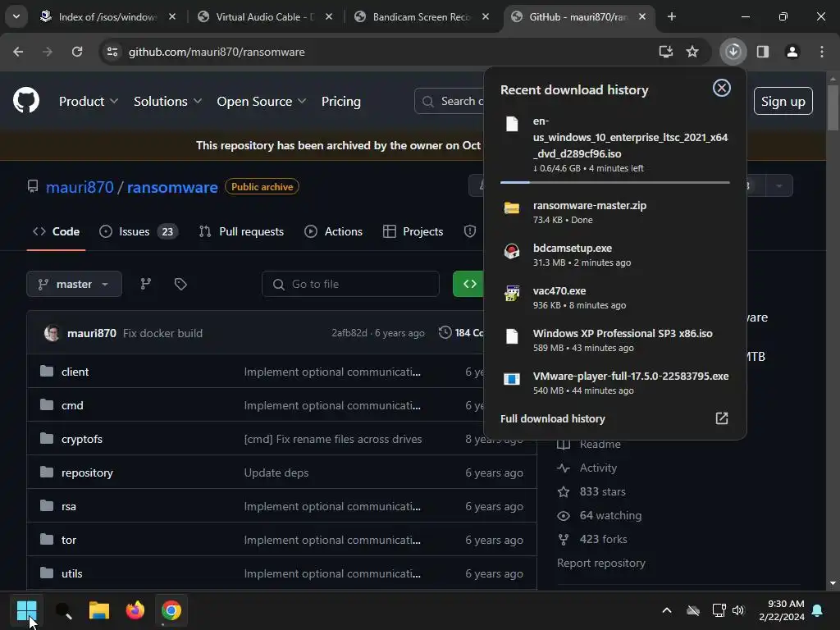This screenshot has width=840, height=630.
Task: Open Chrome profile avatar icon
Action: click(792, 52)
